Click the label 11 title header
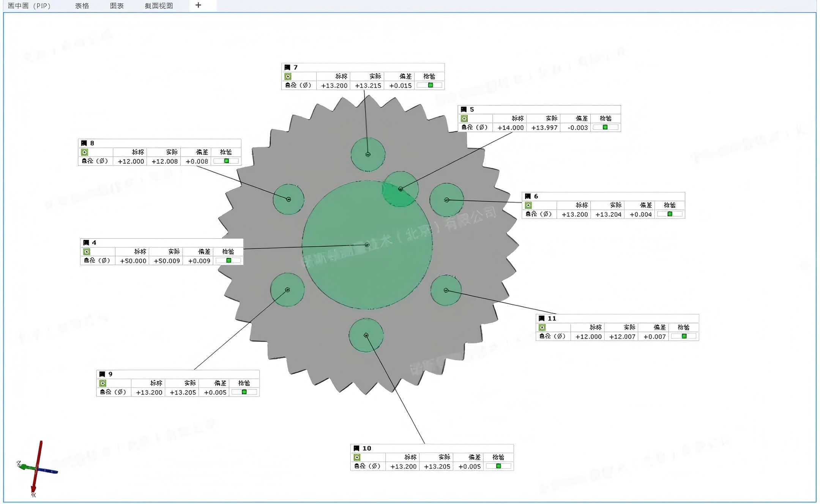The width and height of the screenshot is (820, 504). [552, 318]
